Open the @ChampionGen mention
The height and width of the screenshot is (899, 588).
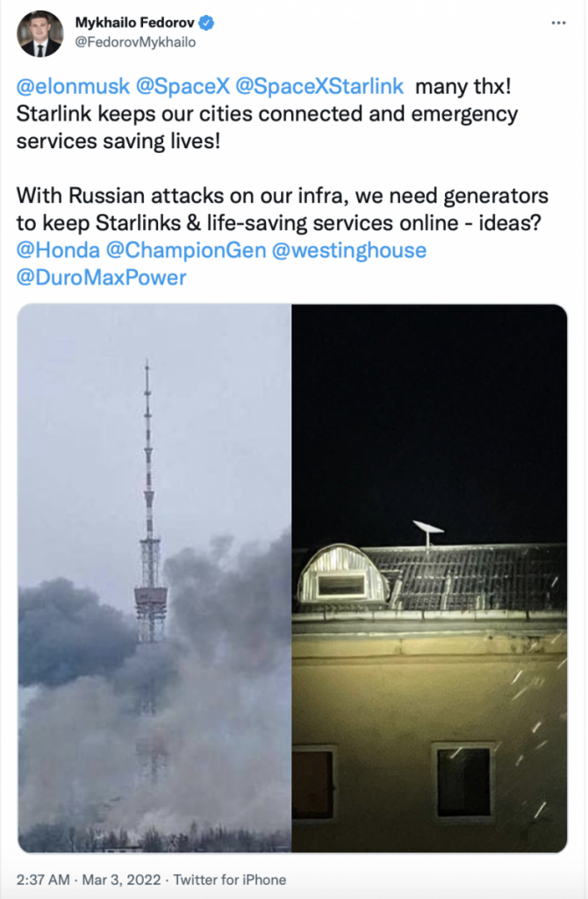[185, 250]
